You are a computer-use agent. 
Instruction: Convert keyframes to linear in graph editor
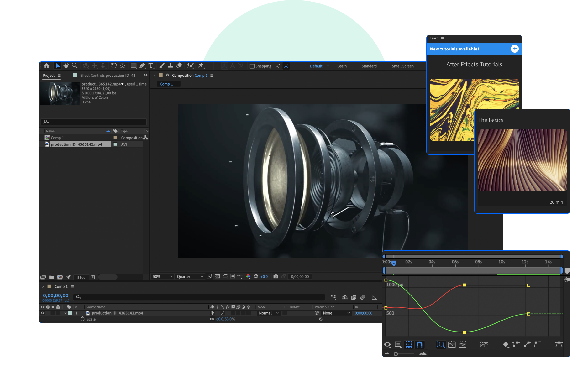[527, 344]
